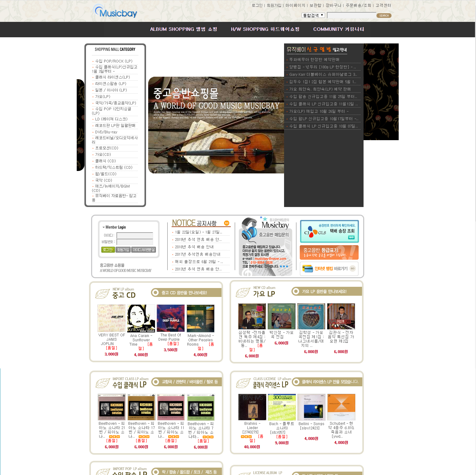Open new album notice 뚜와에무아 한정반 예약판매

314,59
